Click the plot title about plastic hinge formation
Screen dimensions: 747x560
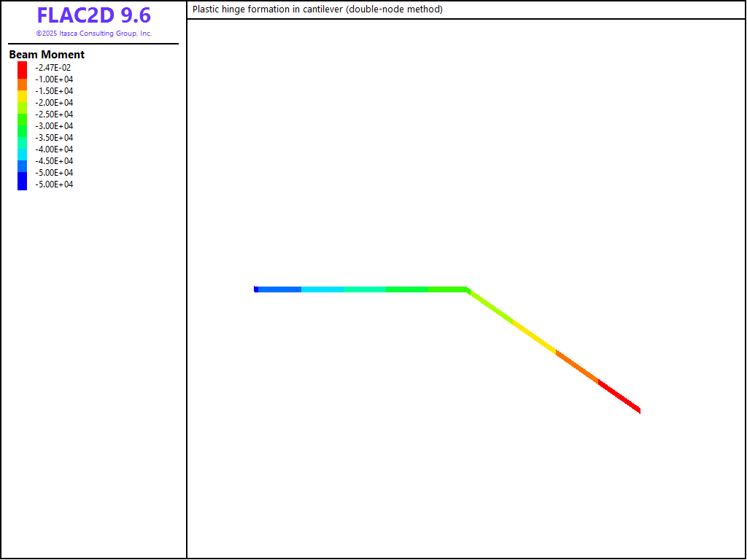[317, 9]
